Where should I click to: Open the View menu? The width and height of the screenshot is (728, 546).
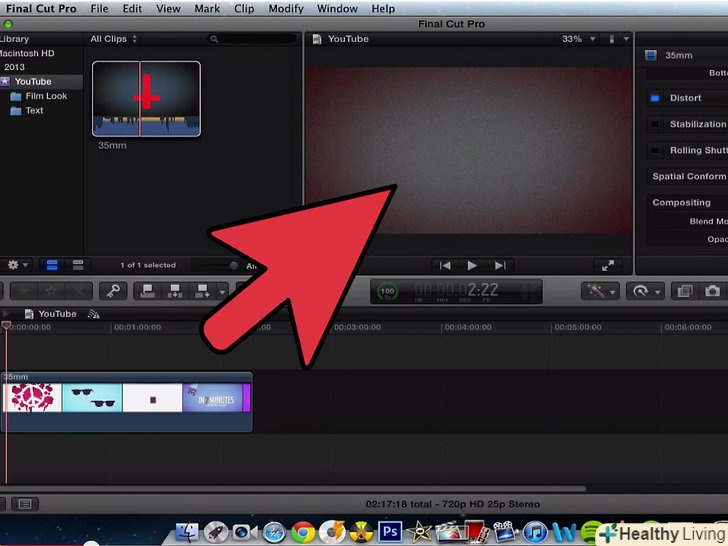coord(168,8)
